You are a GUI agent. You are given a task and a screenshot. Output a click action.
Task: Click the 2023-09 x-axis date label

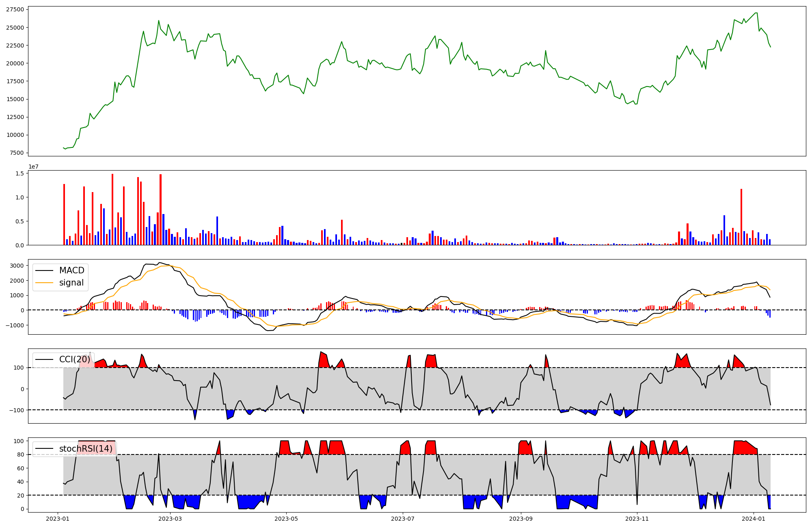pos(521,519)
